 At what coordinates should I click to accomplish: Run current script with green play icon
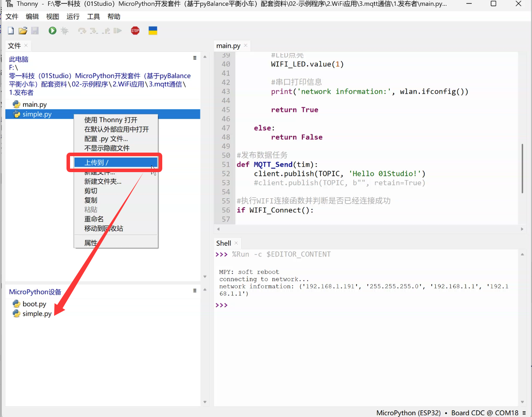(x=52, y=31)
